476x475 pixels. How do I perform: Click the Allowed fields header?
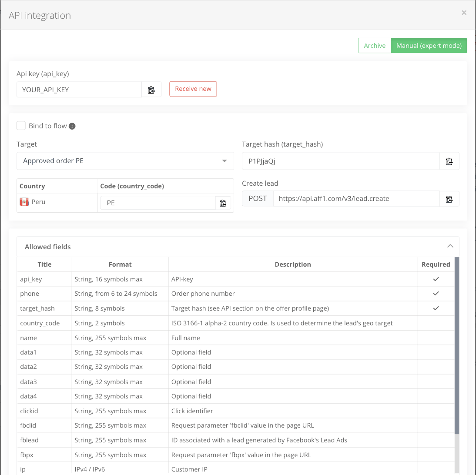tap(238, 247)
